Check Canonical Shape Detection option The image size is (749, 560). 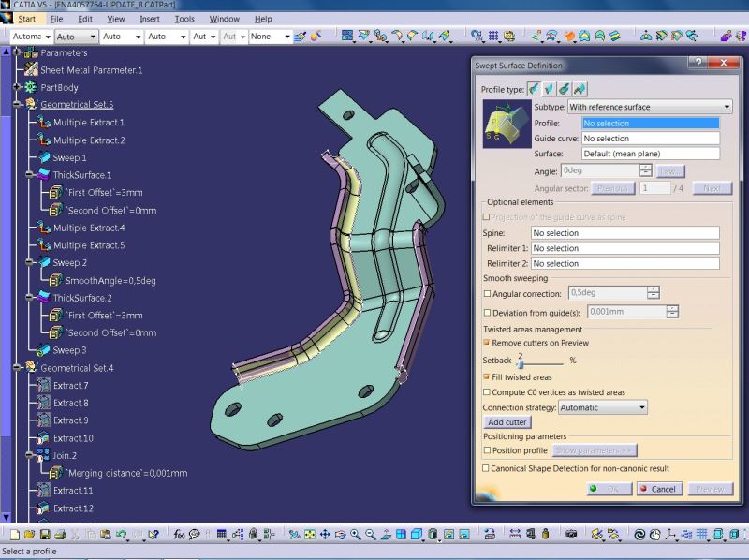tap(486, 468)
